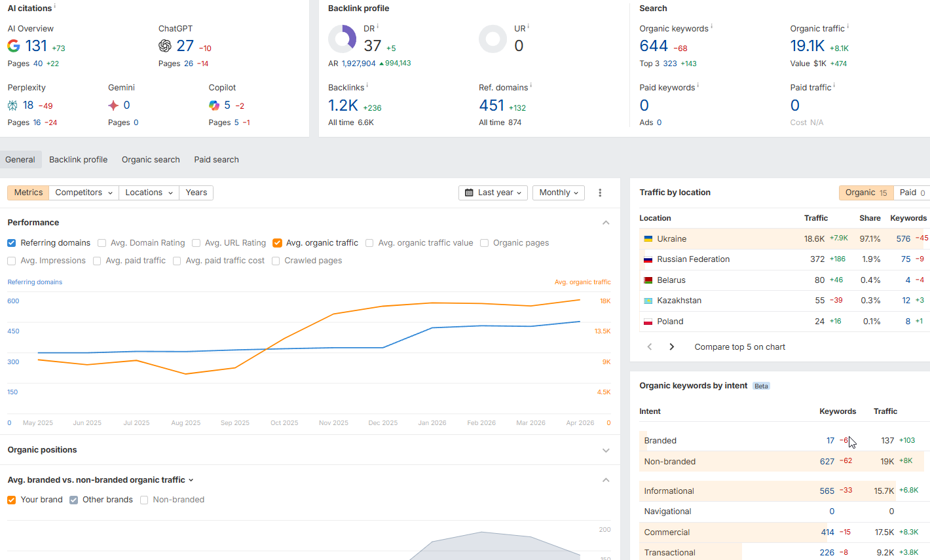The width and height of the screenshot is (930, 560).
Task: Click the Gemini sparkle icon
Action: 114,105
